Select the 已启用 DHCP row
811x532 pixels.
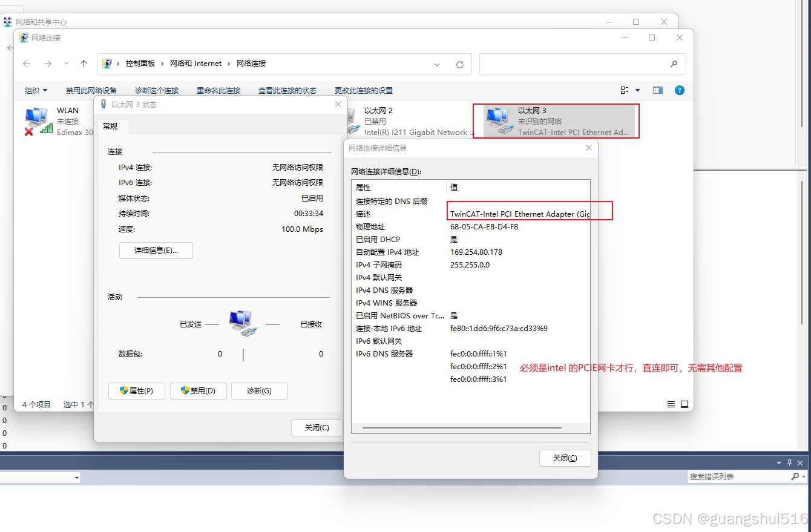pyautogui.click(x=470, y=240)
